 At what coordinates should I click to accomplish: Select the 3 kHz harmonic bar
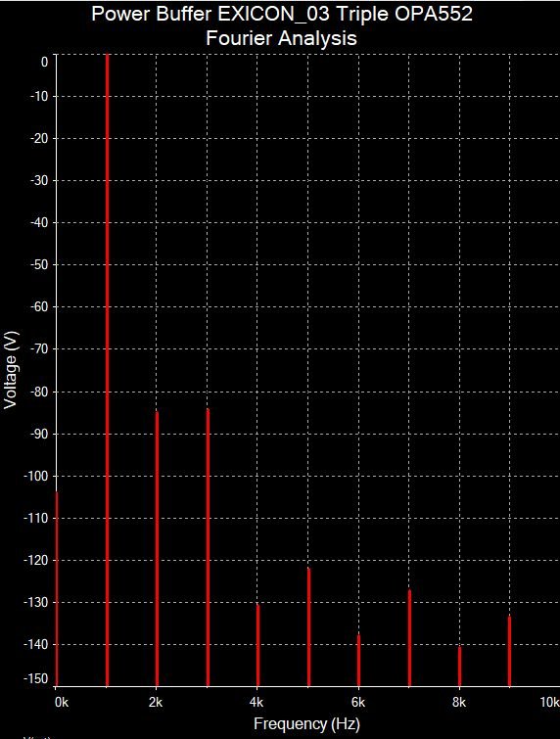[x=208, y=548]
